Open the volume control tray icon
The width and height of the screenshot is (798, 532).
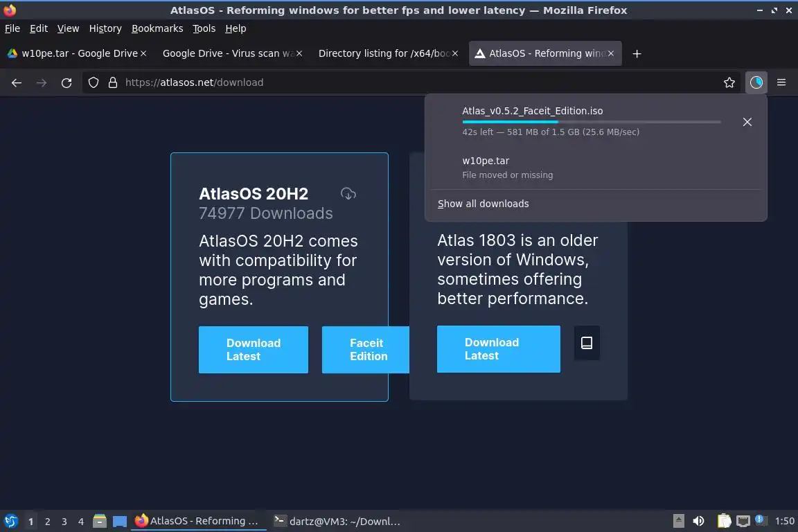click(699, 521)
